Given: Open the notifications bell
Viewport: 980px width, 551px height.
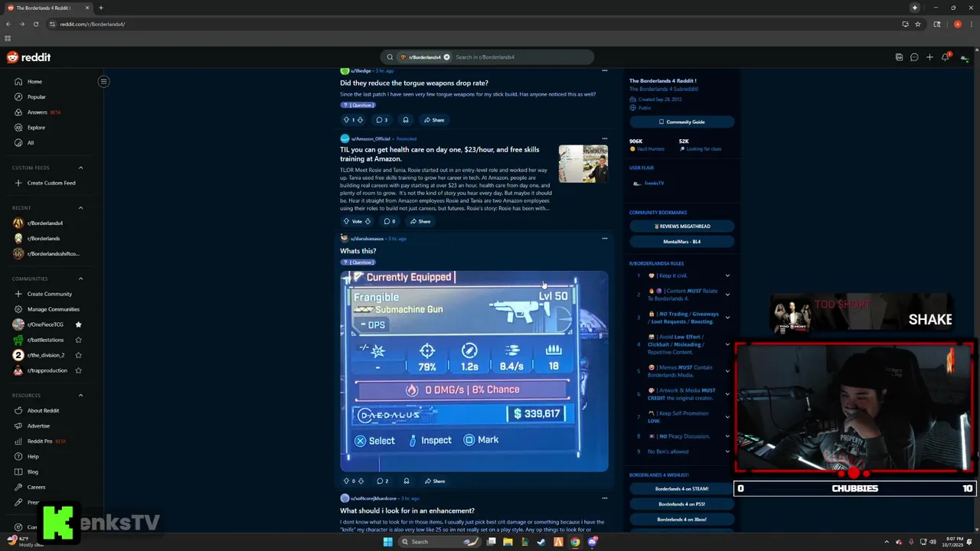Looking at the screenshot, I should point(946,57).
